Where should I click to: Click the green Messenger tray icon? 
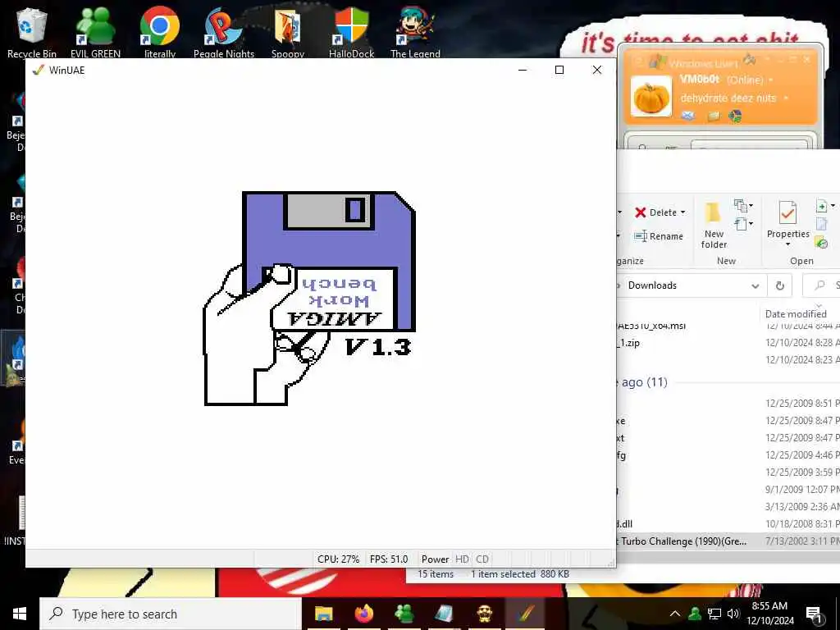coord(695,614)
